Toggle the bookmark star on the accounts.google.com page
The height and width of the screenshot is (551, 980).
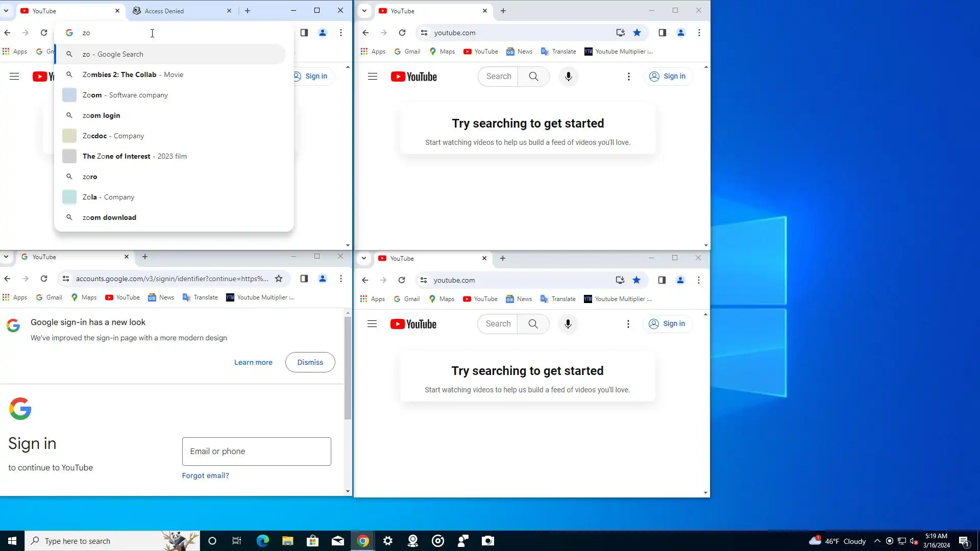[x=279, y=279]
